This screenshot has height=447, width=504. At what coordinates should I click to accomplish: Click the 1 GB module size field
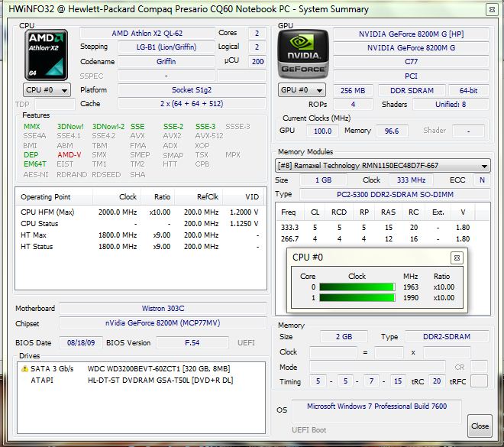click(323, 180)
